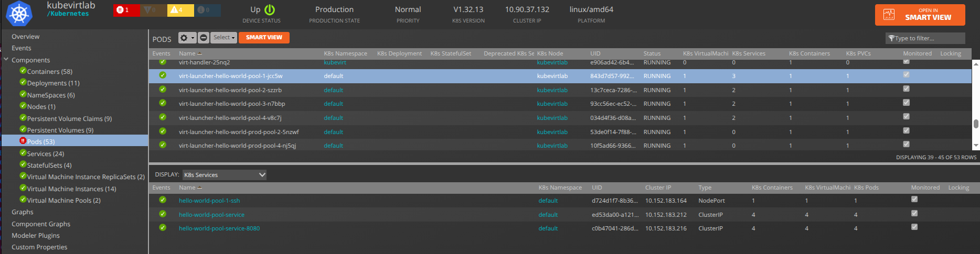
Task: Click the minus button in Pods toolbar
Action: coord(204,38)
